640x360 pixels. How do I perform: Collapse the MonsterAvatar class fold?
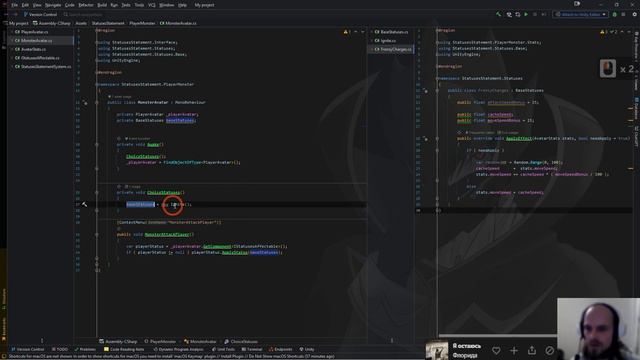(x=97, y=102)
